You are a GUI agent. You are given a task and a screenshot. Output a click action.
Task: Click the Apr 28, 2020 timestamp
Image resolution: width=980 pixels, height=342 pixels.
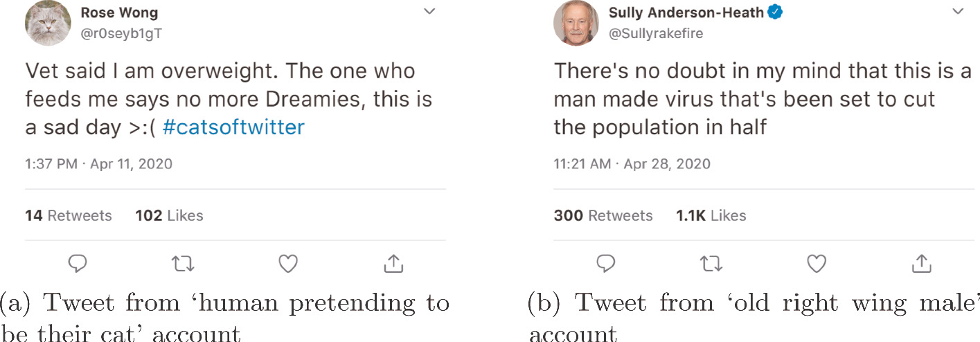[x=667, y=164]
